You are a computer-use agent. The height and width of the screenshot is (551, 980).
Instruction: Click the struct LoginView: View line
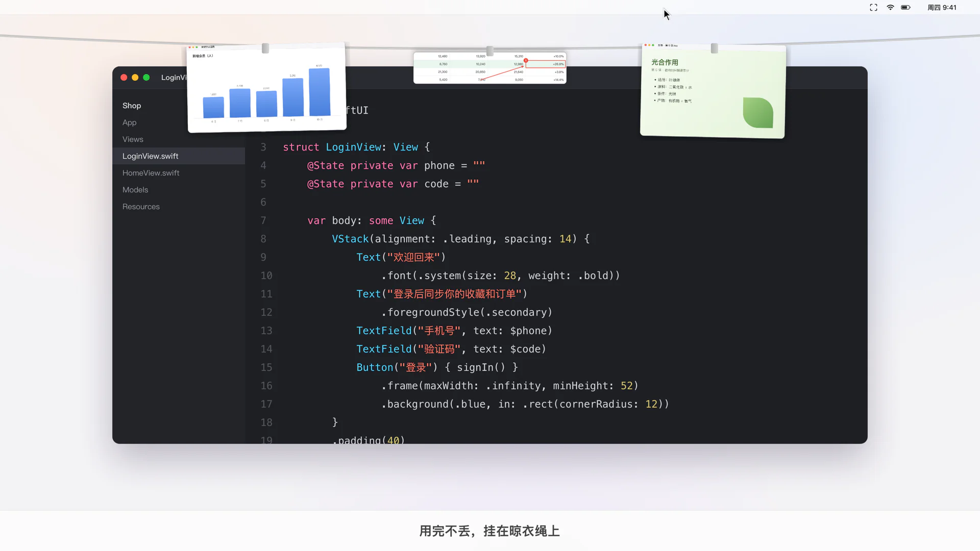pyautogui.click(x=356, y=147)
